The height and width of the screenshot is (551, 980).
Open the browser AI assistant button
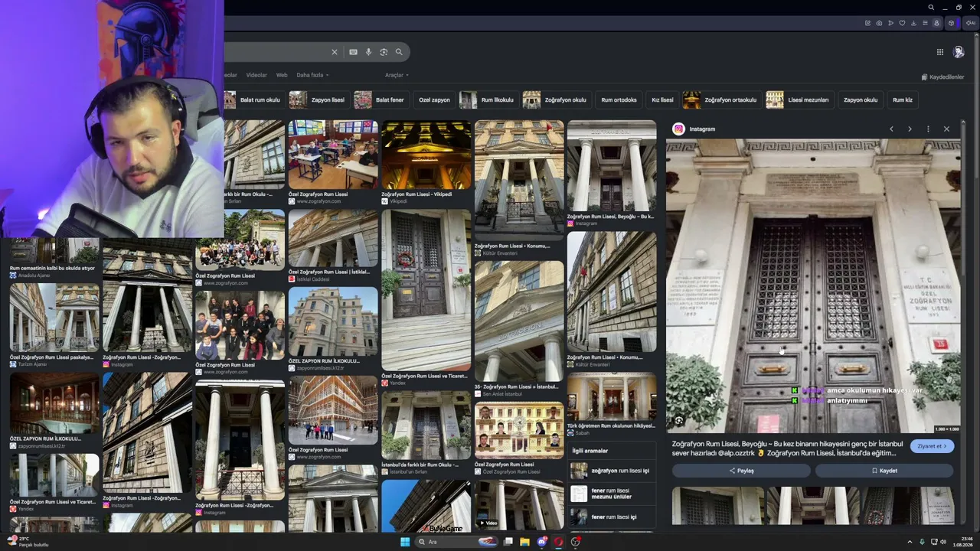coord(969,23)
